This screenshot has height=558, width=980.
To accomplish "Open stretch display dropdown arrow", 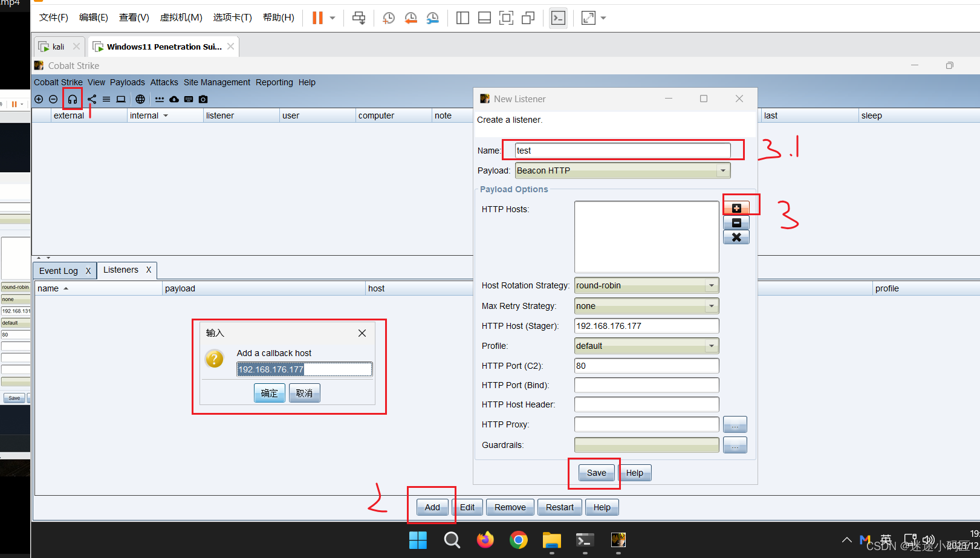I will (x=603, y=18).
